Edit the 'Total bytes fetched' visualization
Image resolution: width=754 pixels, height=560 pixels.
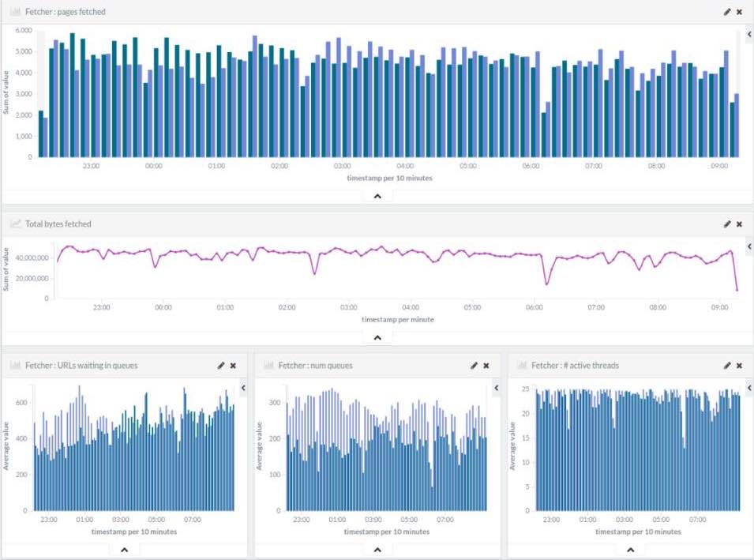[727, 224]
